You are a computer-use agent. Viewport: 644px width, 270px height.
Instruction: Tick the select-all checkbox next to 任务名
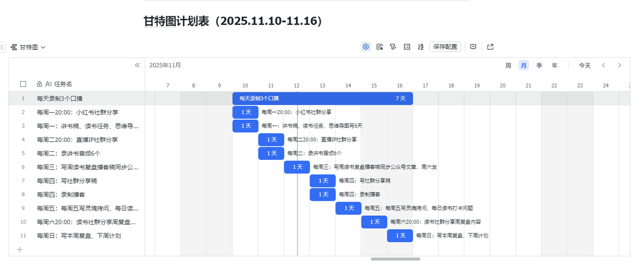pos(23,84)
